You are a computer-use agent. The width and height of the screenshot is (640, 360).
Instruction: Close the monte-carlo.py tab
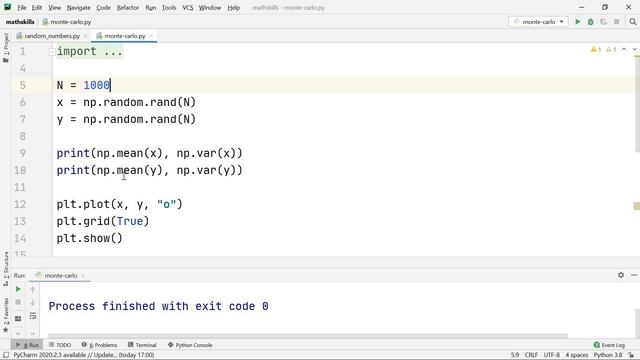[x=151, y=36]
